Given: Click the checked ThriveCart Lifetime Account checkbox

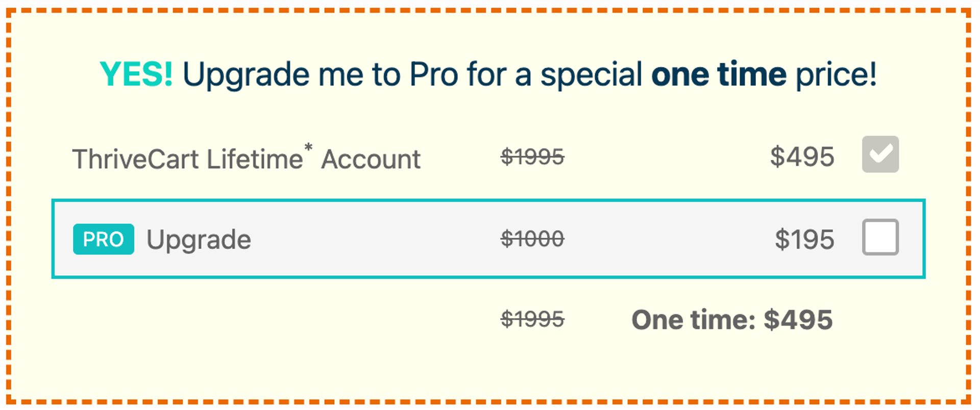Looking at the screenshot, I should 880,154.
